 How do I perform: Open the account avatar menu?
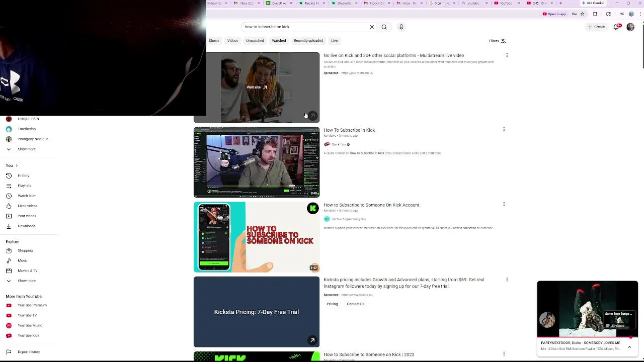630,27
